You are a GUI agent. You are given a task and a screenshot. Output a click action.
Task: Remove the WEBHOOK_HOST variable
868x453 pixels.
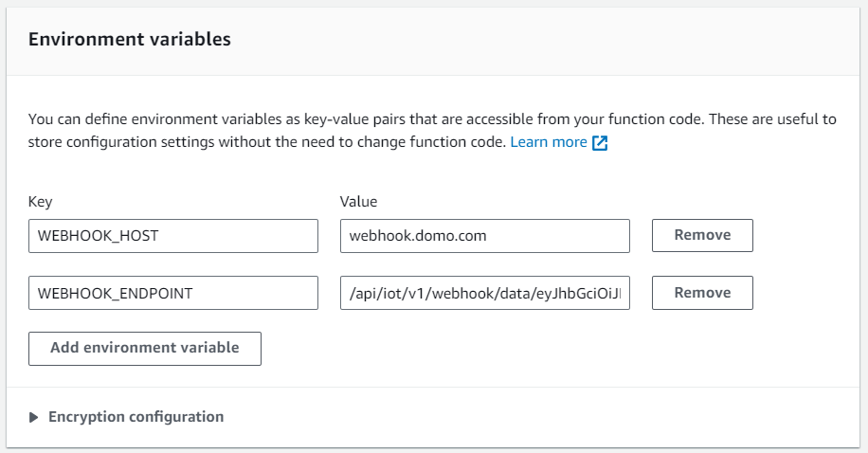[702, 235]
